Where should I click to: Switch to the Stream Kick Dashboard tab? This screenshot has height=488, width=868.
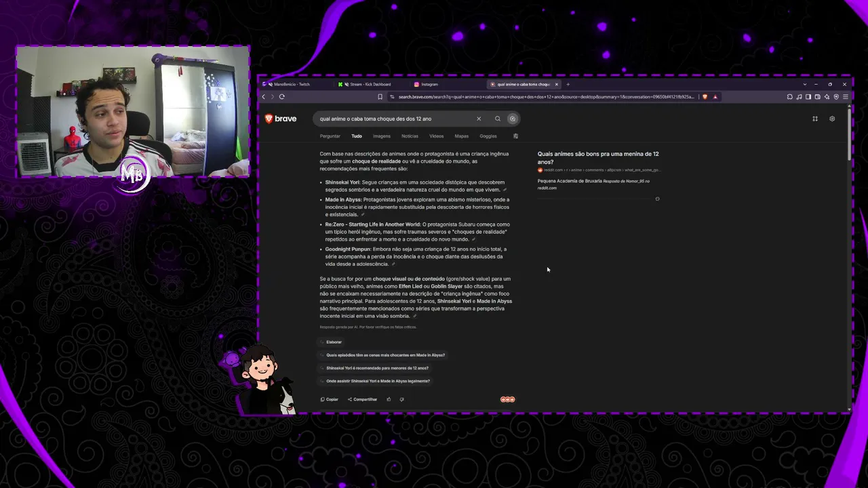pos(370,84)
